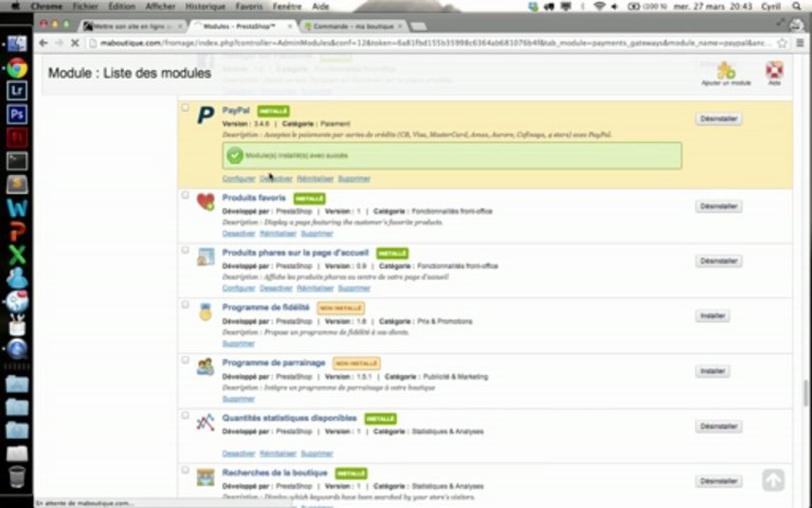
Task: Click the volume icon in the menu bar
Action: [615, 7]
